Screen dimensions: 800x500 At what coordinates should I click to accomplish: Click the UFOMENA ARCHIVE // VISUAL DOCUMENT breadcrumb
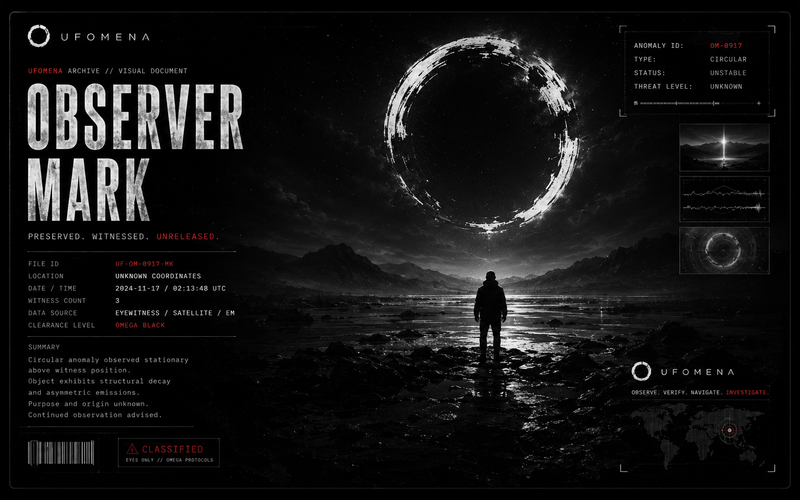point(108,71)
